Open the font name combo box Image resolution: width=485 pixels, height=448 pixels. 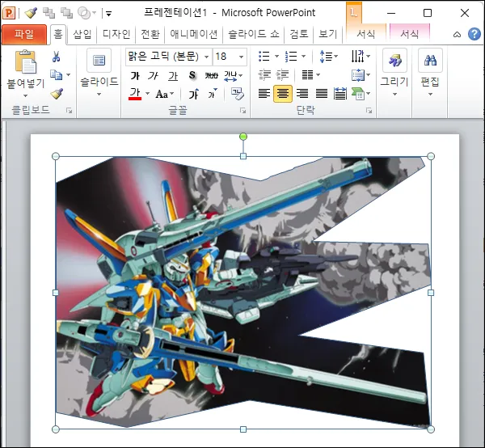pyautogui.click(x=169, y=57)
